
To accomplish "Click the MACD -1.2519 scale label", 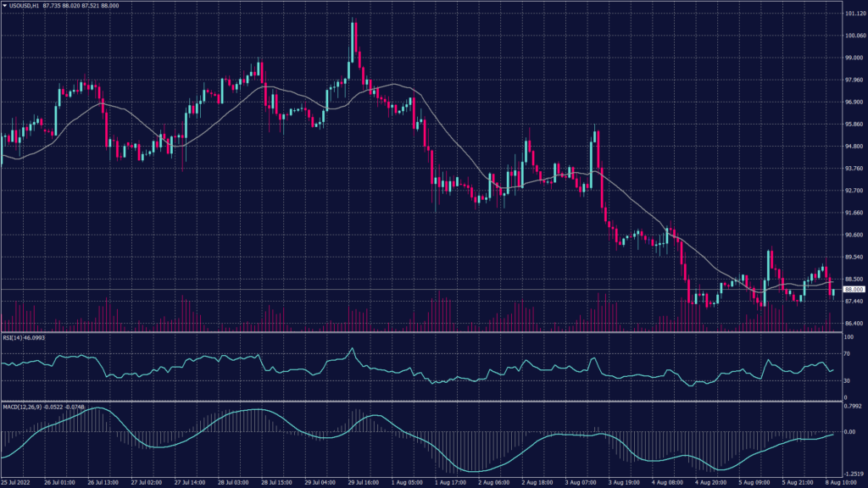I will tap(849, 474).
